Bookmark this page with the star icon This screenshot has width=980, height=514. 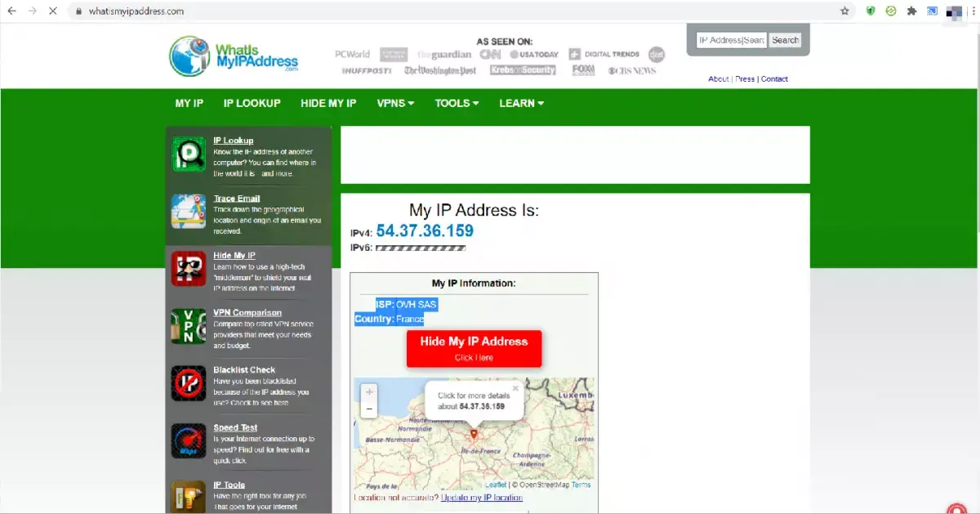coord(845,11)
